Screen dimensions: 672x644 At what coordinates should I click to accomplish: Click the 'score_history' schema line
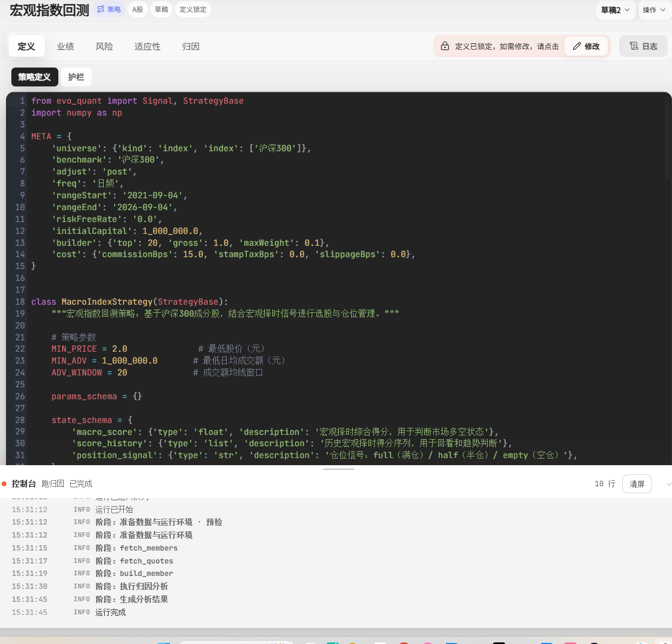tap(292, 444)
